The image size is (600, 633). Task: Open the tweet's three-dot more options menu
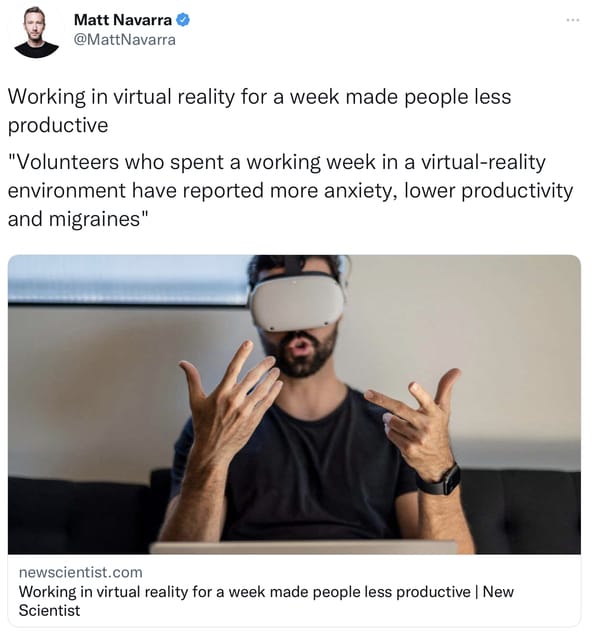[573, 19]
